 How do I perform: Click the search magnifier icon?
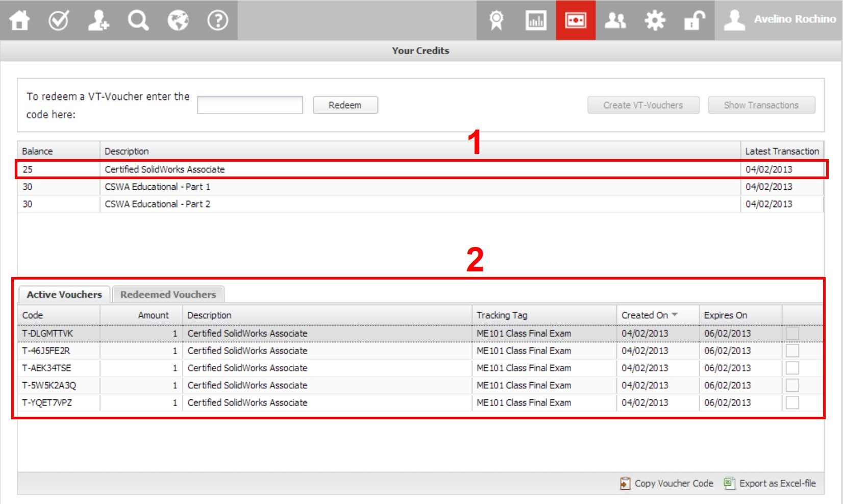[138, 20]
